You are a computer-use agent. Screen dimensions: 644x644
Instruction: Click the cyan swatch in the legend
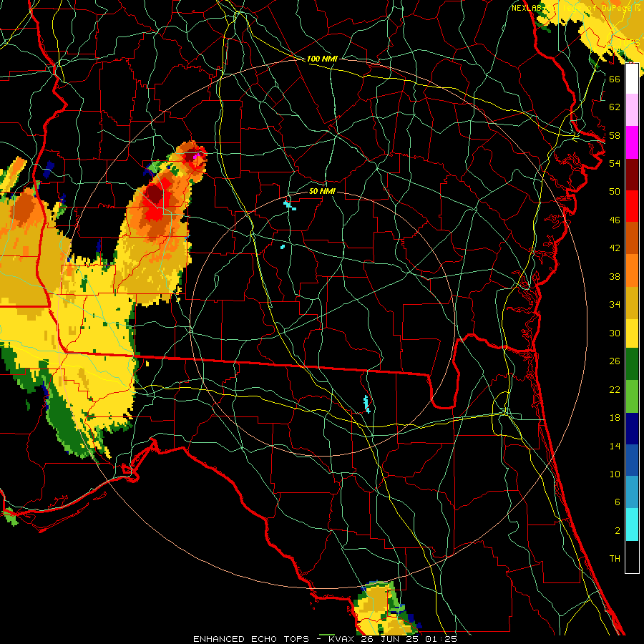click(632, 525)
